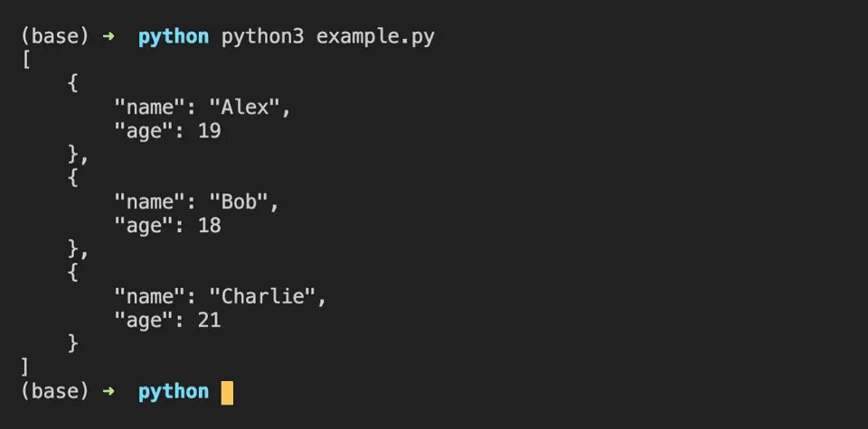Viewport: 868px width, 429px height.
Task: Click the closing curly brace below Charlie's age
Action: 73,344
